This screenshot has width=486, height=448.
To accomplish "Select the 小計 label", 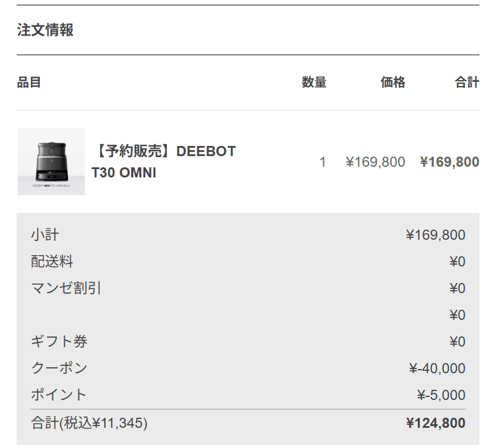I will coord(45,235).
